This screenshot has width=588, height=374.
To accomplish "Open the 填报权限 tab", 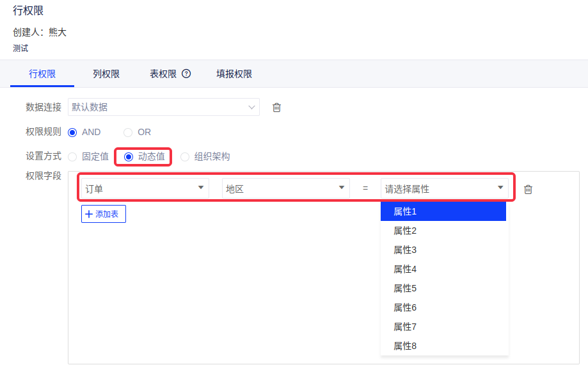I will pyautogui.click(x=234, y=74).
